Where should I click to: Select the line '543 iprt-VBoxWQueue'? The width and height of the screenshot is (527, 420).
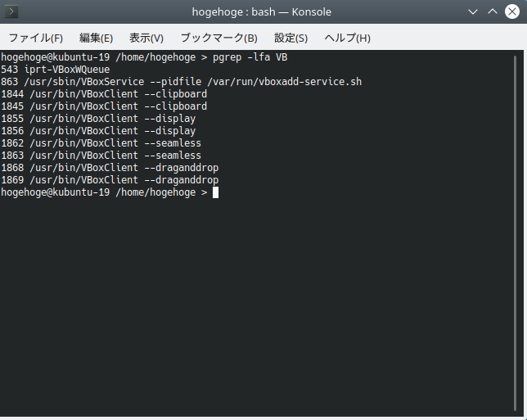pos(56,70)
